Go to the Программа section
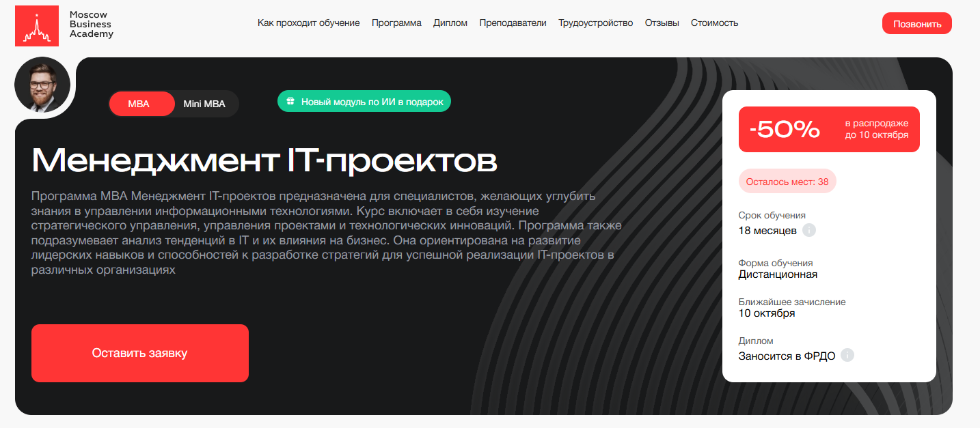 396,23
